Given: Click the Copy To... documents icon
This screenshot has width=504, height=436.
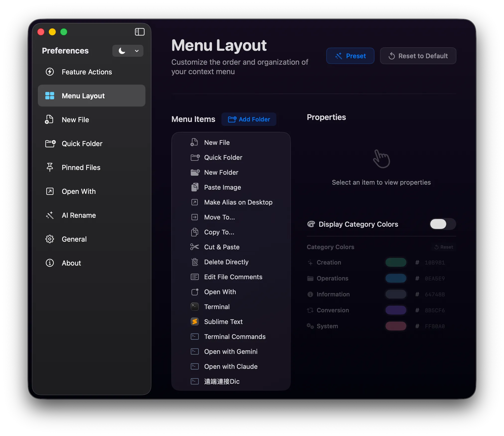Looking at the screenshot, I should click(x=195, y=232).
